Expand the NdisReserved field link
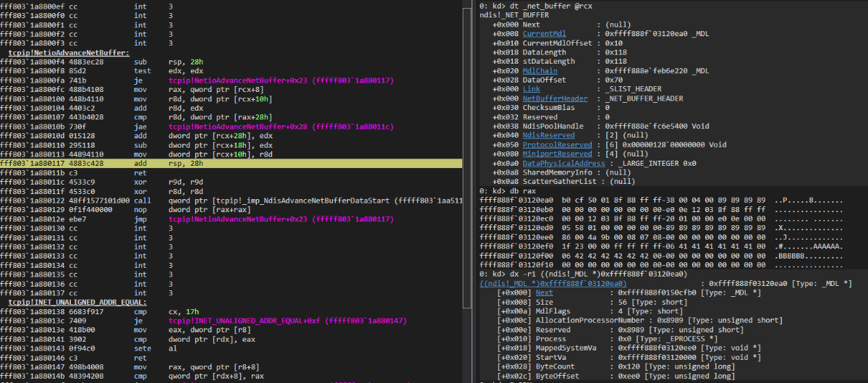The width and height of the screenshot is (868, 383). (x=548, y=135)
